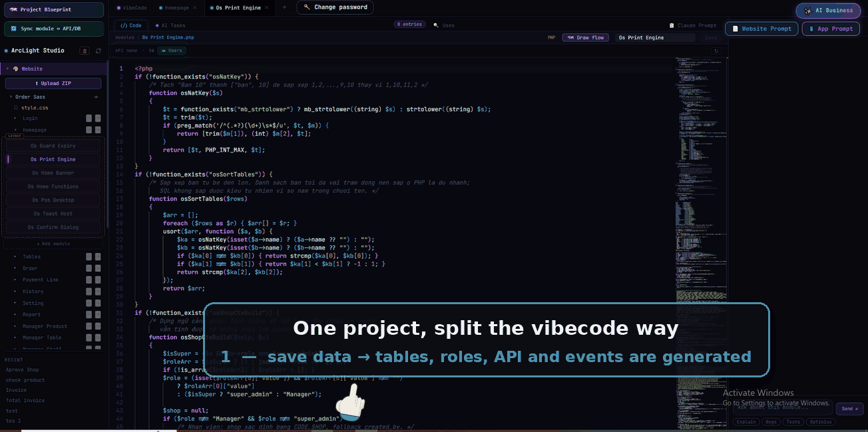Click the left square icon in Report row

click(x=89, y=315)
